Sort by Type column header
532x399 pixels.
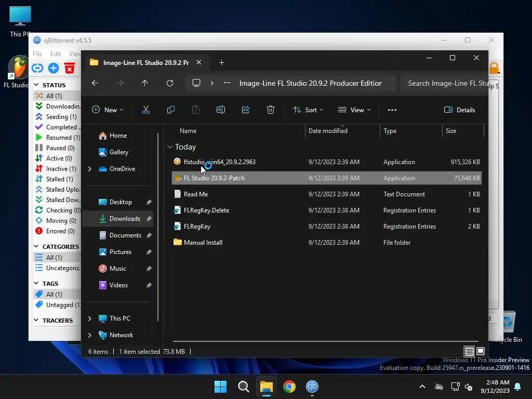(x=390, y=130)
